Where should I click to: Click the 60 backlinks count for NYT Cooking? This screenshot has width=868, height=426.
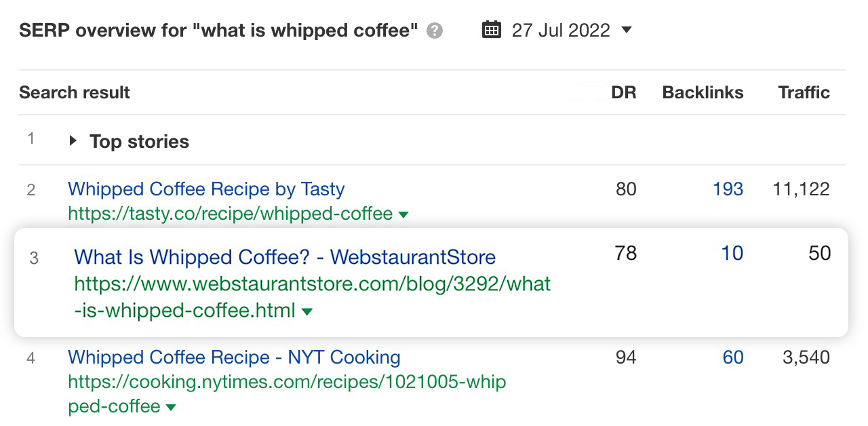point(733,357)
